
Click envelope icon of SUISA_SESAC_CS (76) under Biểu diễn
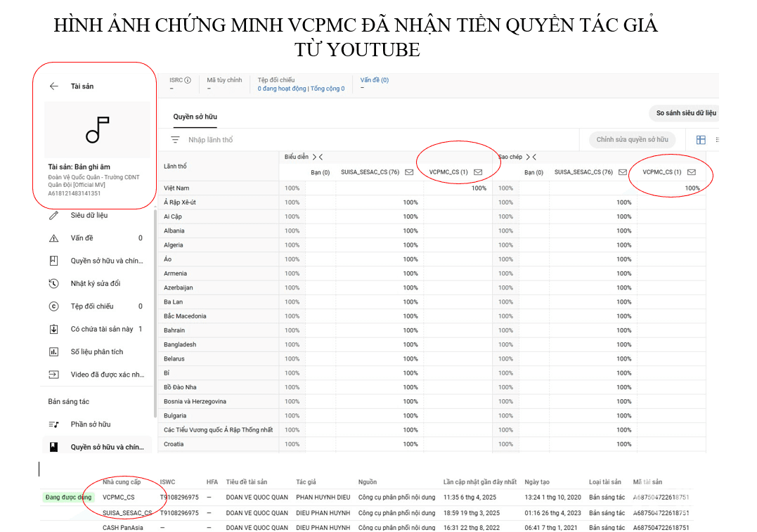click(409, 172)
